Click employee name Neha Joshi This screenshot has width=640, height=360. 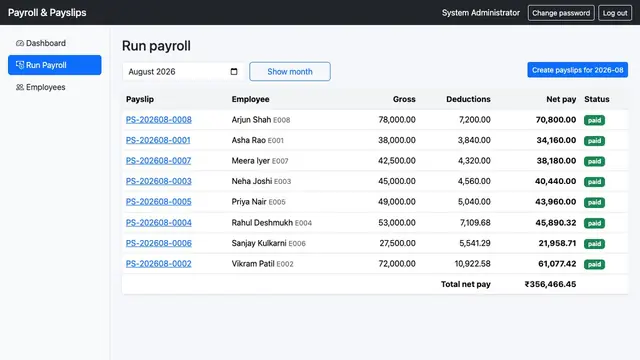click(252, 181)
